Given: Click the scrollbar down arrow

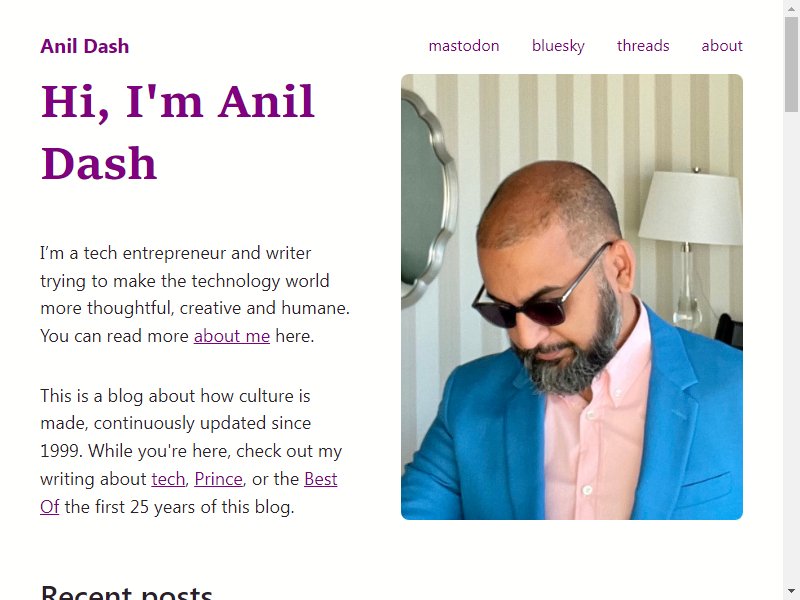Looking at the screenshot, I should [x=791, y=592].
